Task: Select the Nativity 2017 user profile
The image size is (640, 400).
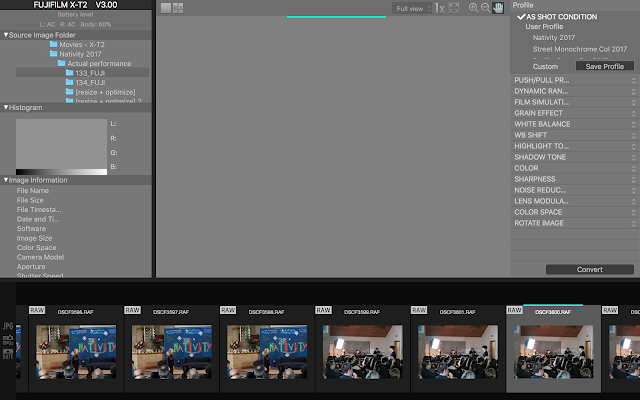Action: pos(553,38)
